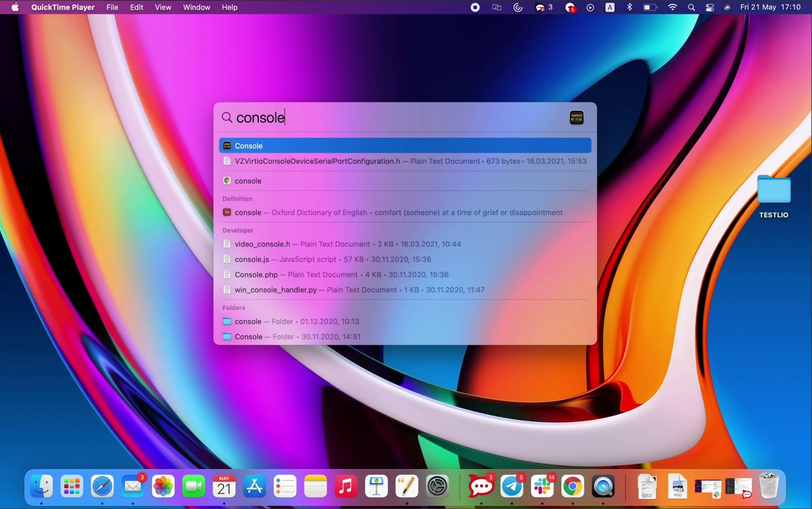Select the Console.php result
The height and width of the screenshot is (509, 812).
pos(405,274)
